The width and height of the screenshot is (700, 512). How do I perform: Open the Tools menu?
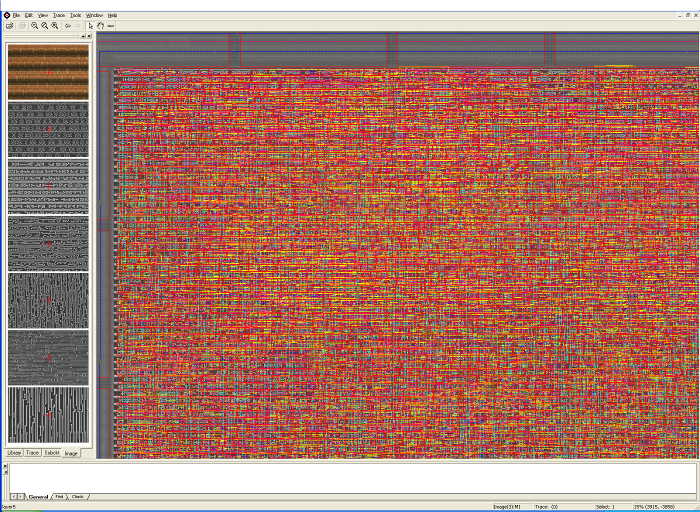(x=75, y=16)
